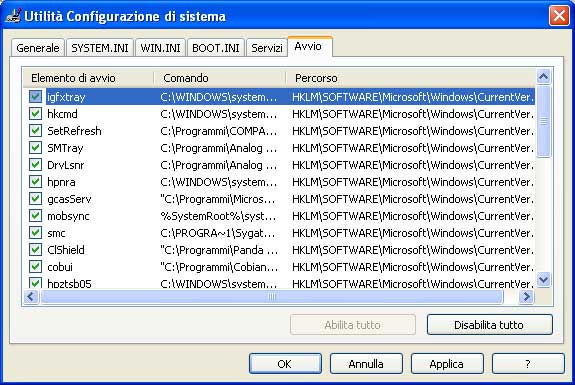Click the HKLM path cell in mobsync row
Viewport: 575px width, 385px height.
click(x=413, y=216)
